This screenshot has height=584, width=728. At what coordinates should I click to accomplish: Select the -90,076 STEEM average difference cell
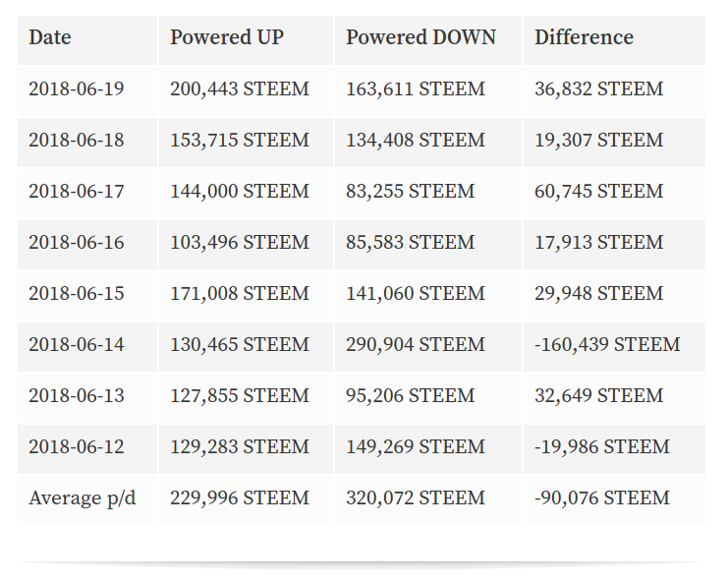tap(614, 499)
